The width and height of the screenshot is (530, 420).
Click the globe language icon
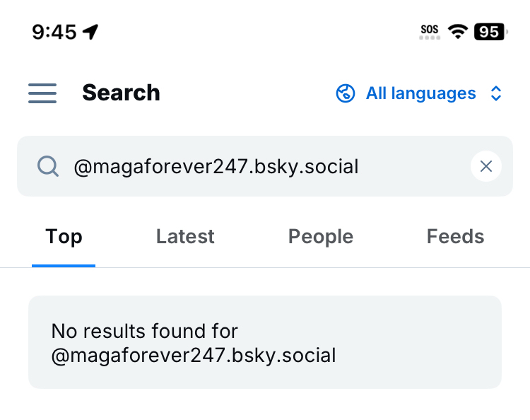[345, 93]
